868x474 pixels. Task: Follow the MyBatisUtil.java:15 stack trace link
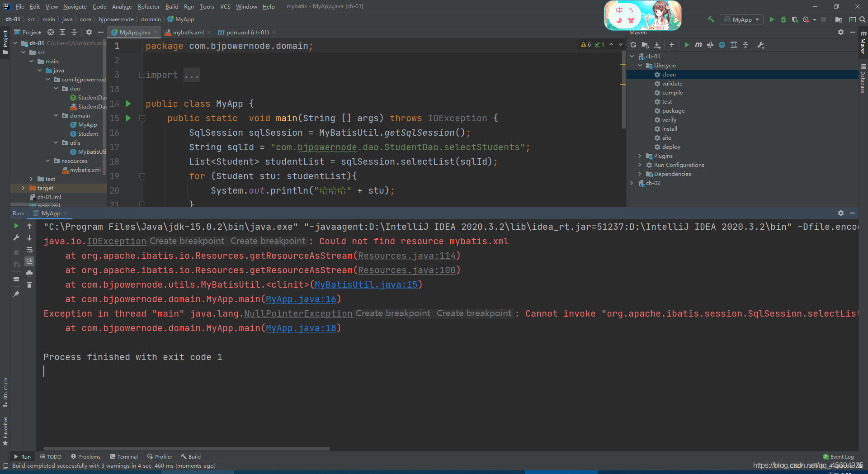tap(366, 284)
